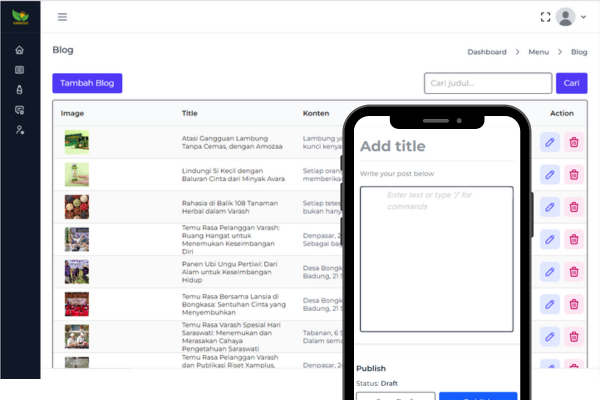Screen dimensions: 600x400
Task: Focus the Cari judul search field
Action: pos(488,83)
